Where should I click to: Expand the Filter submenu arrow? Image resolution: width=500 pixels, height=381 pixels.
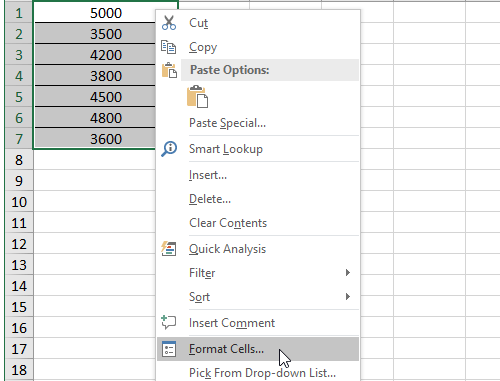(x=348, y=273)
